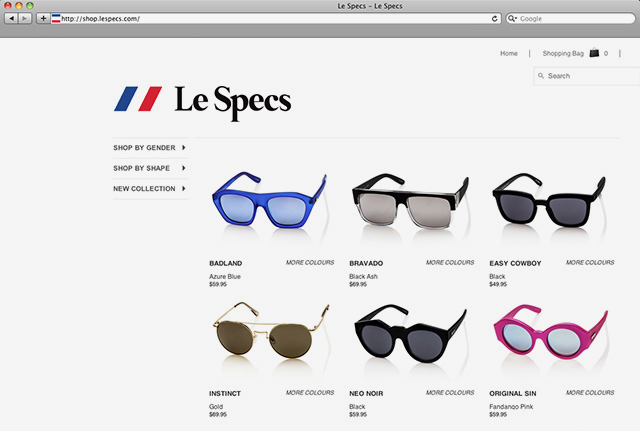Select the pink Original Sin sunglasses image
Image resolution: width=640 pixels, height=431 pixels.
tap(550, 332)
